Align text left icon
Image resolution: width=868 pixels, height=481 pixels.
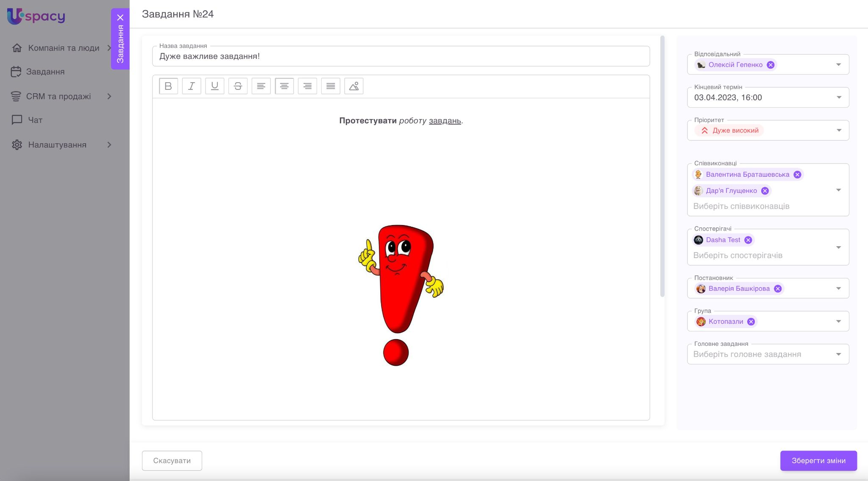click(x=261, y=86)
